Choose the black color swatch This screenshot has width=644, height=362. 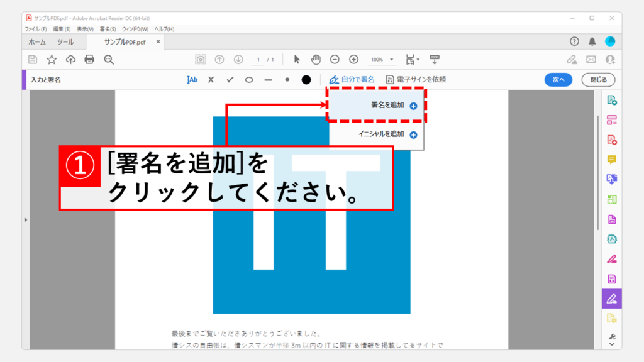pos(306,80)
